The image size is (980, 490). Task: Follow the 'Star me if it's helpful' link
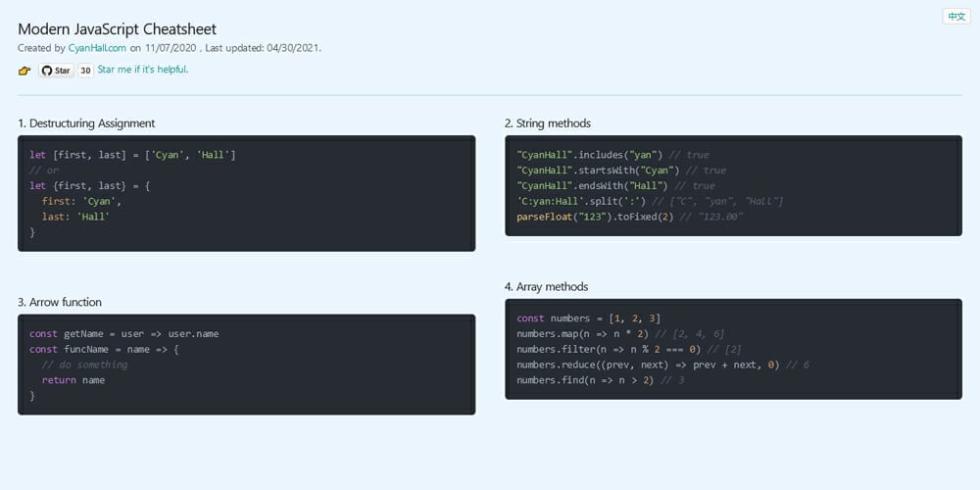[x=142, y=70]
